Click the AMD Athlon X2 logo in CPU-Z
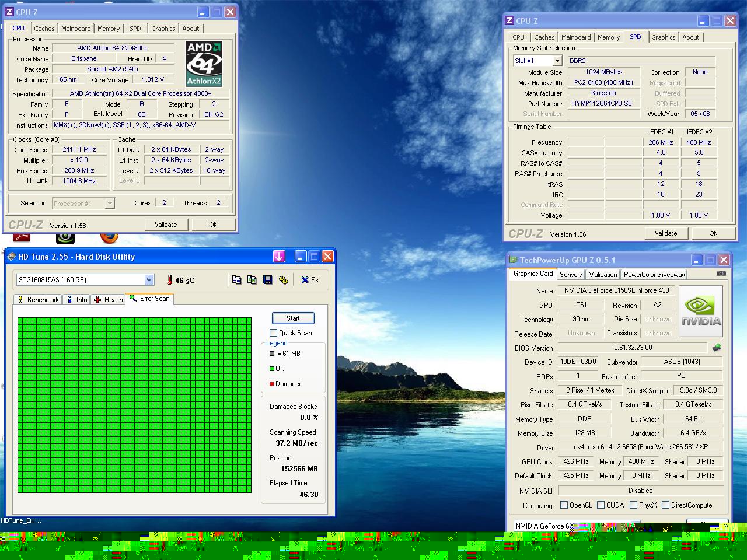The image size is (747, 560). coord(204,64)
